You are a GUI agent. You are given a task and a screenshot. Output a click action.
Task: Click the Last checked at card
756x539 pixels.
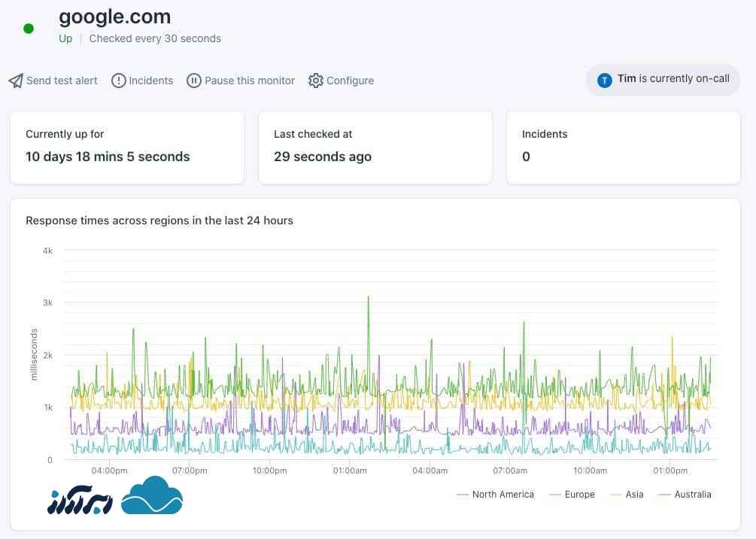click(x=375, y=148)
